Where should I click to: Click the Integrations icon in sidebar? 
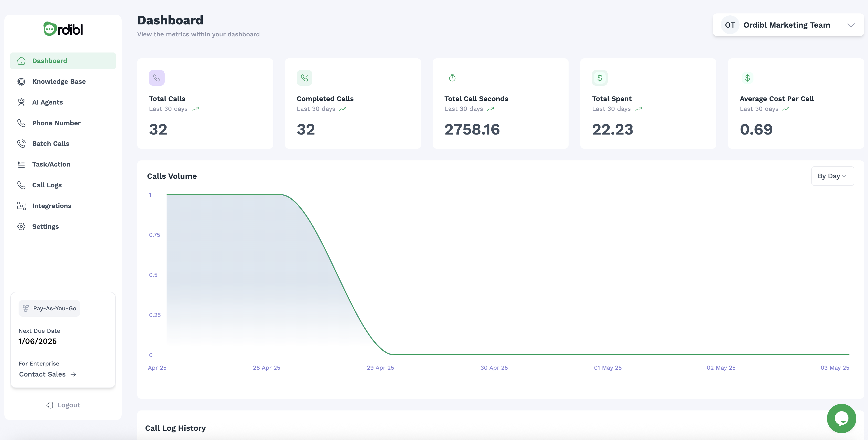[x=21, y=206]
